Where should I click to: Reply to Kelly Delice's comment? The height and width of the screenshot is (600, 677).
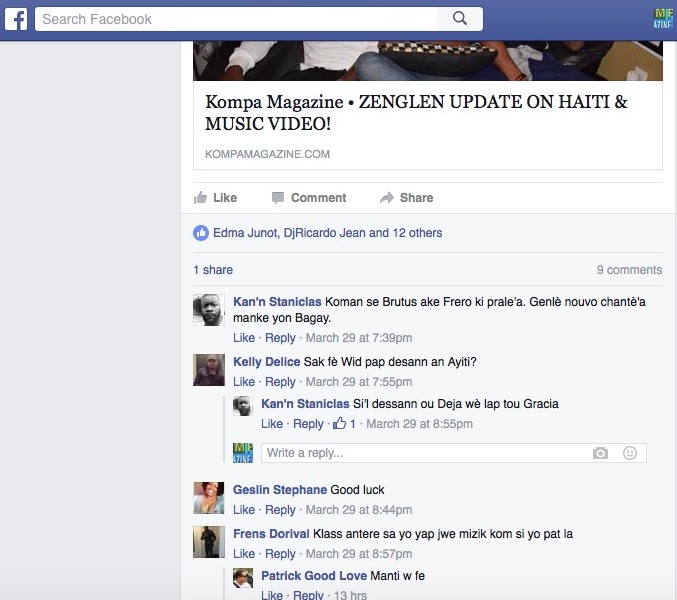tap(280, 382)
